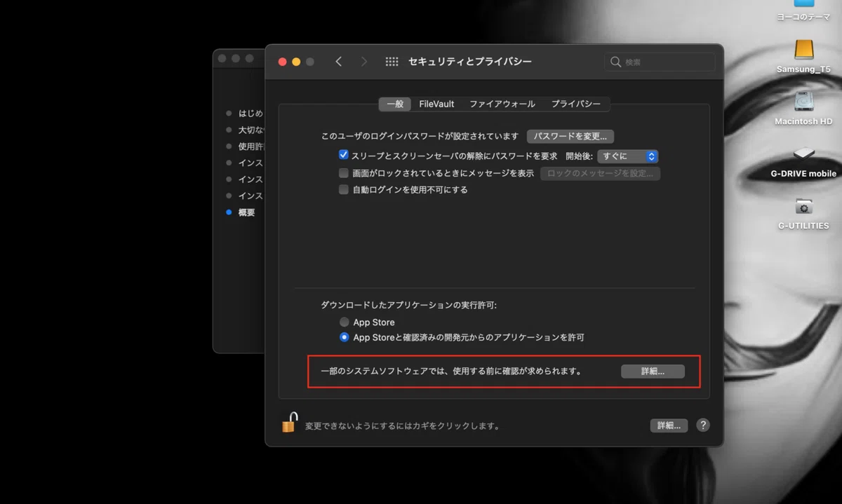Screen dimensions: 842x504
Task: Click the パスワードを変更... button
Action: pos(570,136)
